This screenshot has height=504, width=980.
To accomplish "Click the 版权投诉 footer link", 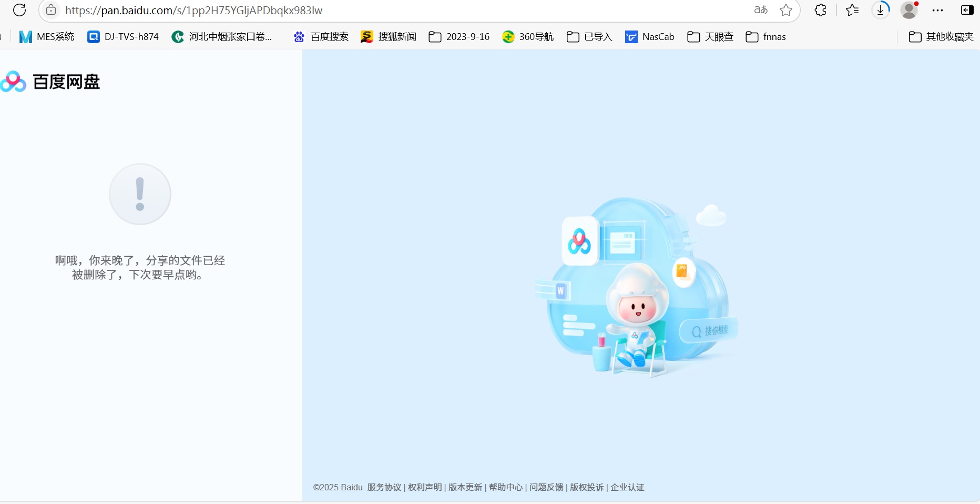I will point(586,487).
